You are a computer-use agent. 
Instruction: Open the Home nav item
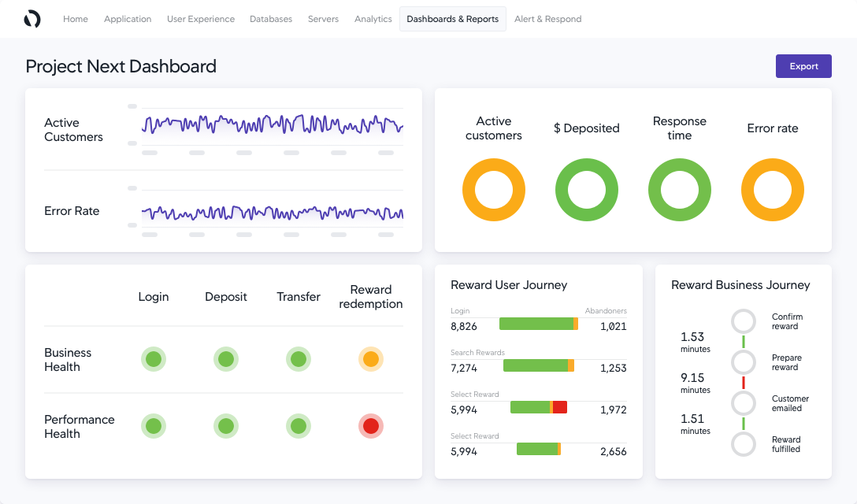pyautogui.click(x=76, y=19)
